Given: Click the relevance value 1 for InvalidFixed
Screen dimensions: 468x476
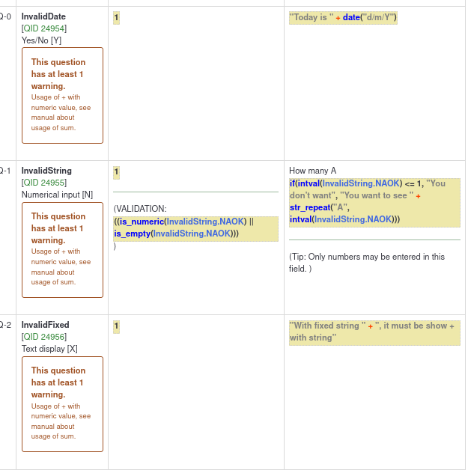Looking at the screenshot, I should (116, 326).
